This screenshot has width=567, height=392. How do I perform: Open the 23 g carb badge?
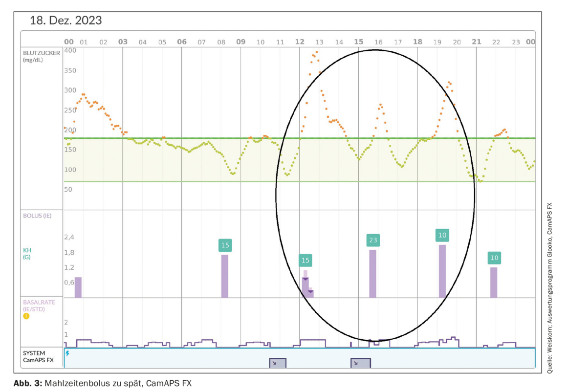[x=373, y=240]
